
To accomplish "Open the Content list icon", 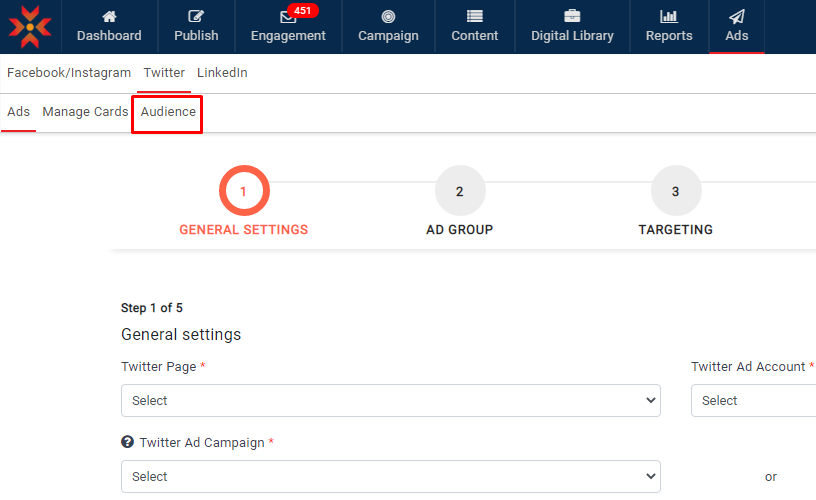I will [x=474, y=17].
